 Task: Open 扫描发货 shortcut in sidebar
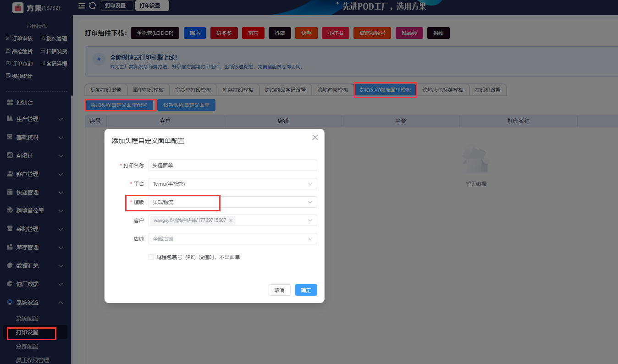tap(54, 51)
